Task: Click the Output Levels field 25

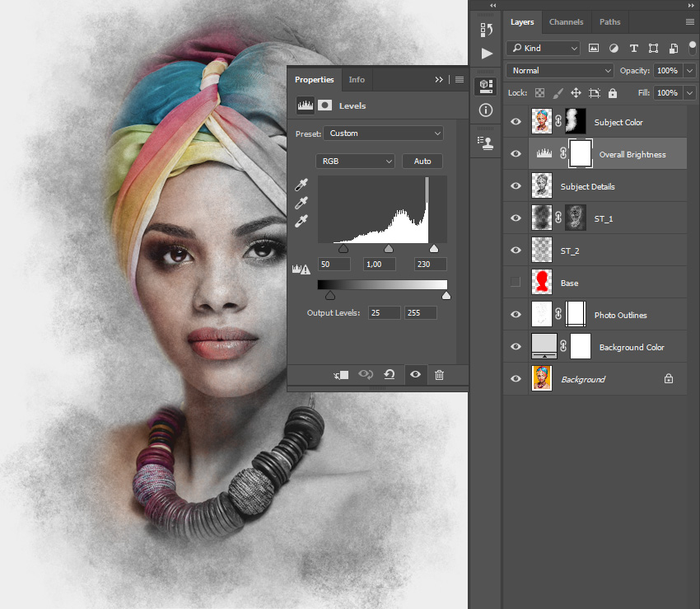Action: point(384,313)
